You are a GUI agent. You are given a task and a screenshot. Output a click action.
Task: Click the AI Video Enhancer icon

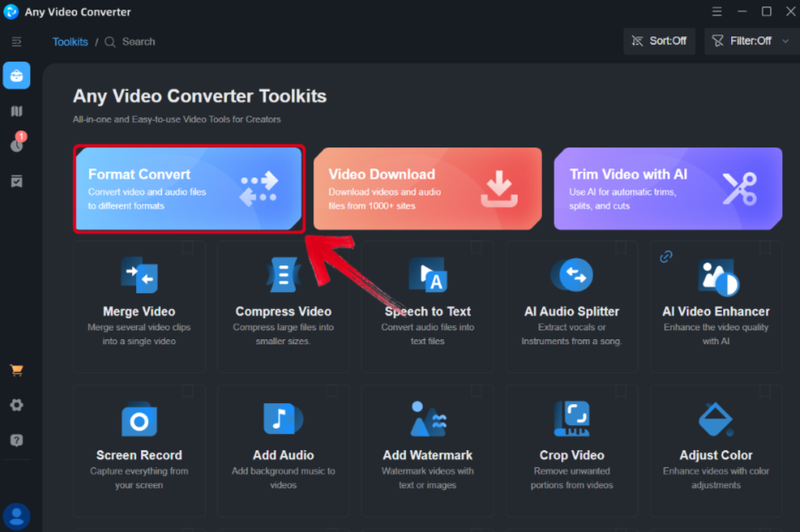tap(718, 278)
